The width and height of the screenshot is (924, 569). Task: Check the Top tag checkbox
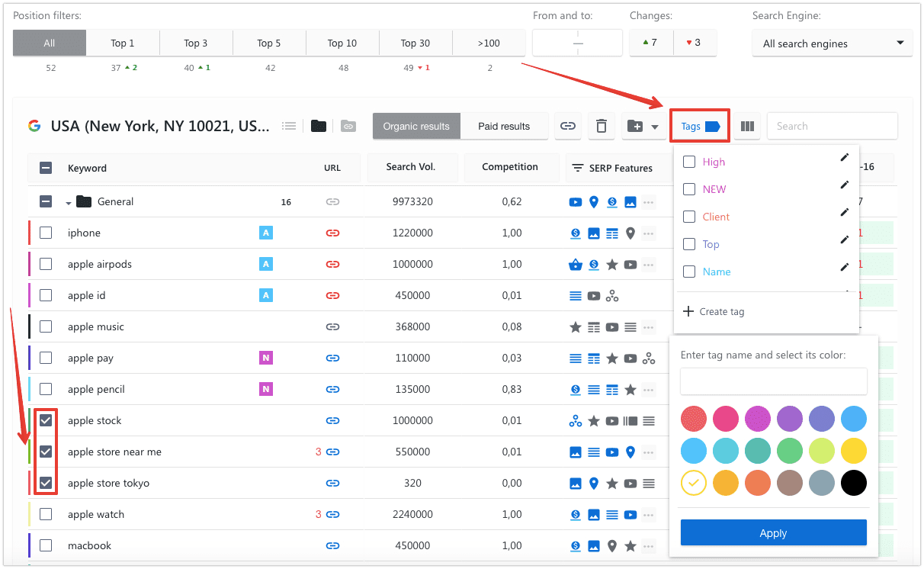pyautogui.click(x=689, y=244)
